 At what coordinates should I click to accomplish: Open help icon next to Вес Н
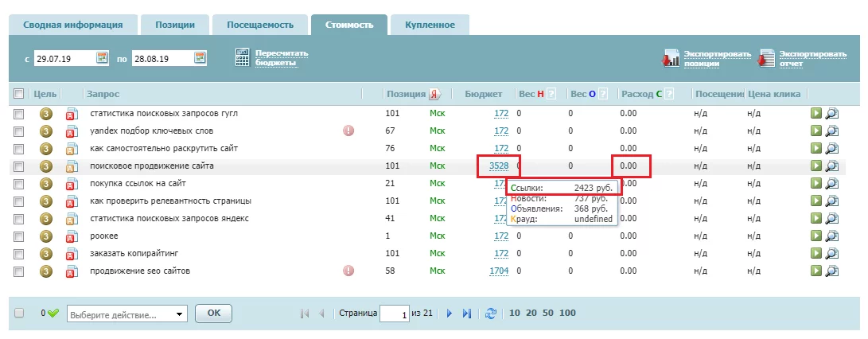(551, 94)
